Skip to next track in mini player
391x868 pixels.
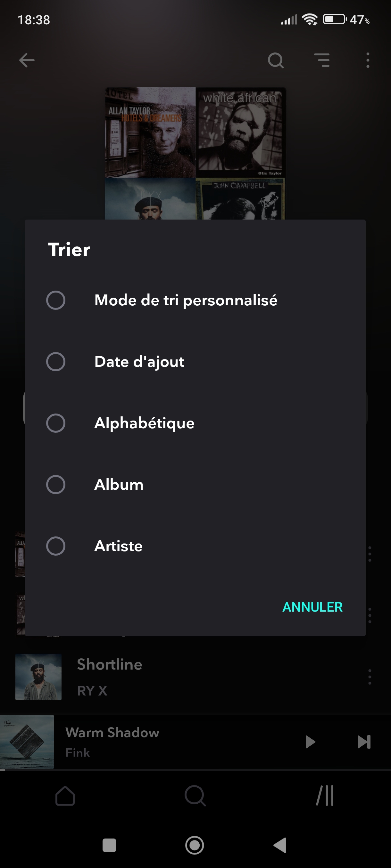364,742
